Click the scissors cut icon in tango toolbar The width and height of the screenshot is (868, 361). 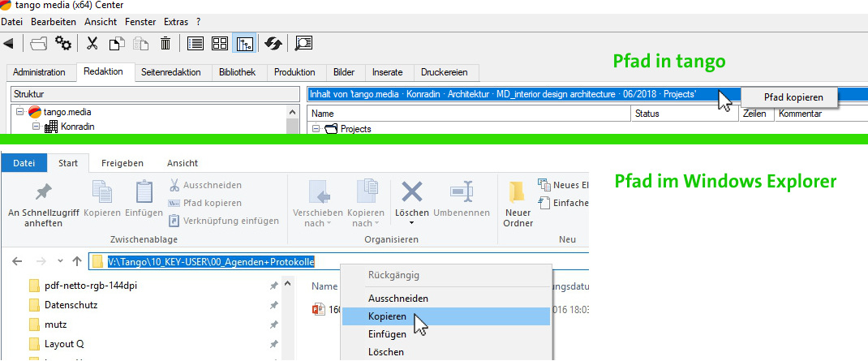click(x=92, y=43)
